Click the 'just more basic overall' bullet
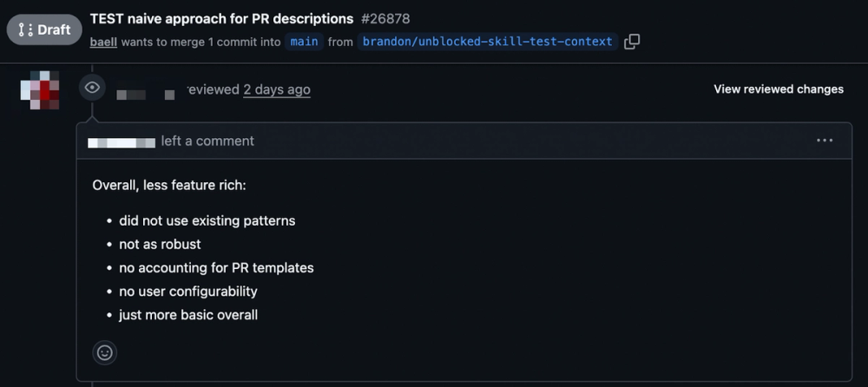 (x=188, y=315)
